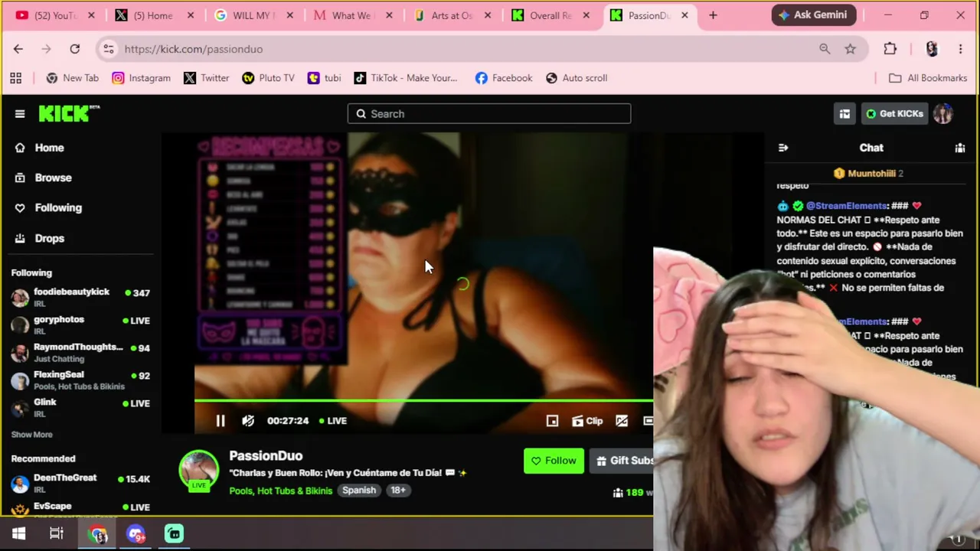Viewport: 980px width, 551px height.
Task: Switch to the Gmail What We browser tab
Action: 351,15
